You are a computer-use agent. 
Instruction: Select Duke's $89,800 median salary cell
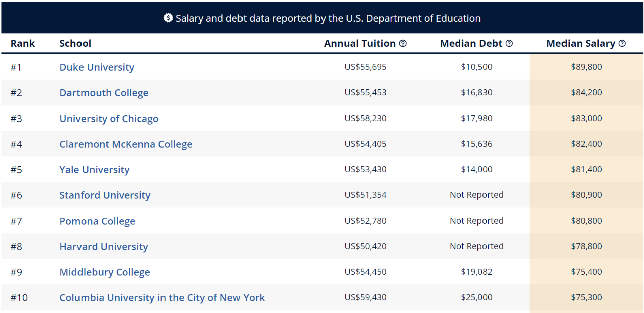587,67
